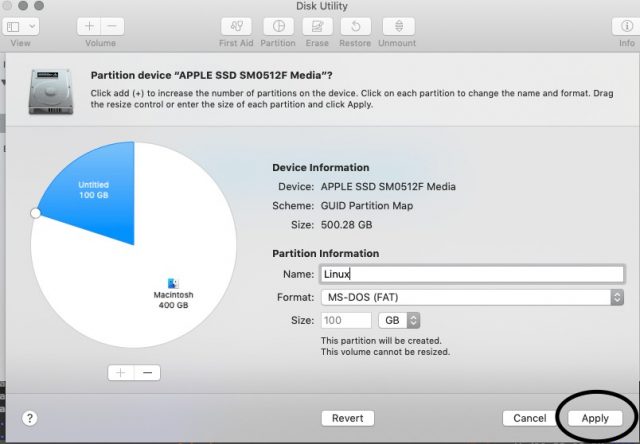Image resolution: width=640 pixels, height=444 pixels.
Task: Focus the partition Name field
Action: [x=472, y=274]
